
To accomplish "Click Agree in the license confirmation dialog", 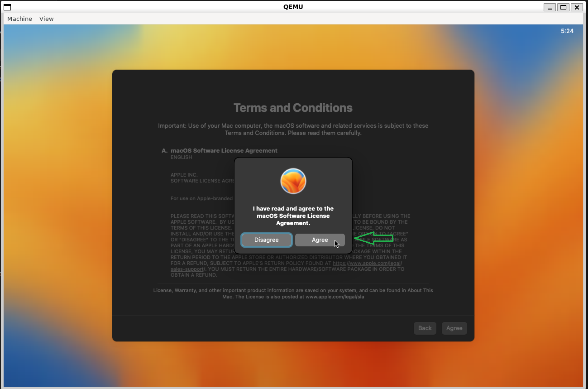I will [x=320, y=240].
